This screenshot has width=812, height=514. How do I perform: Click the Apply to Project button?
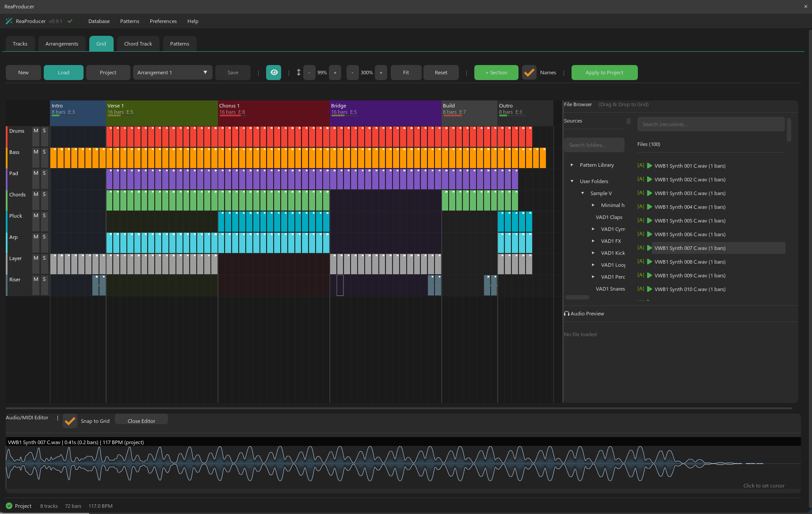point(604,72)
